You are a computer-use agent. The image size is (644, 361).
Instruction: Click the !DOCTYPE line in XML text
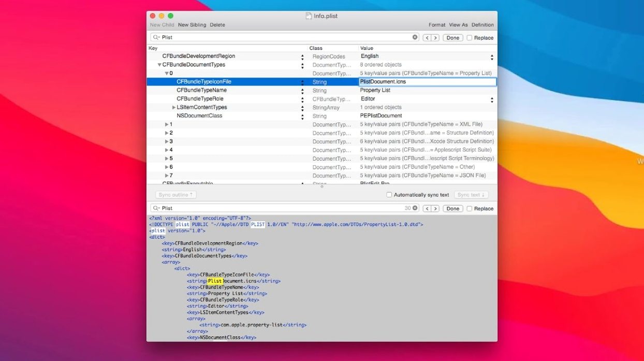coord(286,224)
